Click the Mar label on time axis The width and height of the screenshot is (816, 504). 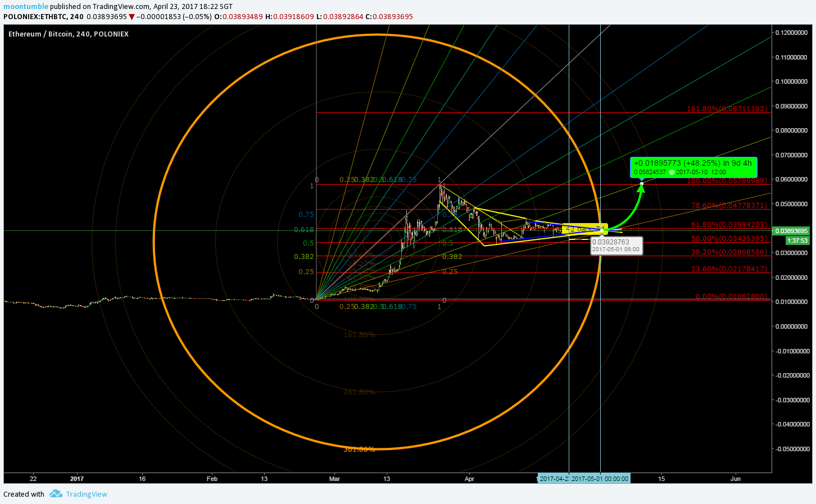pos(334,479)
